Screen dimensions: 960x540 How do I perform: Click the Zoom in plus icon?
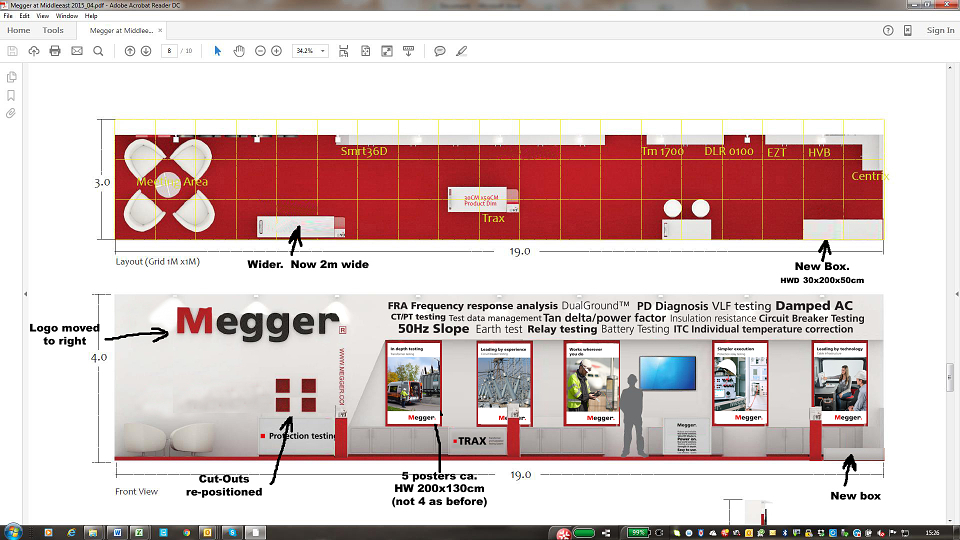(277, 51)
